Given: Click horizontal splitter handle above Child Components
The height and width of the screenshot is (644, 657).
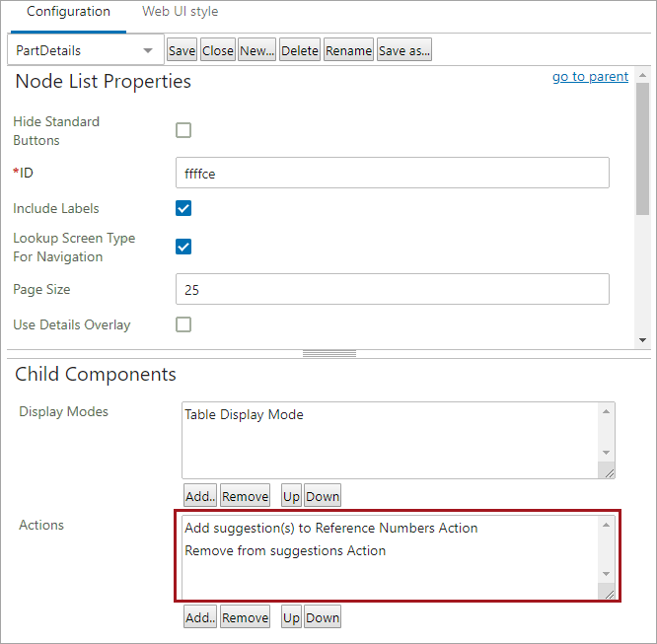Looking at the screenshot, I should pos(329,354).
